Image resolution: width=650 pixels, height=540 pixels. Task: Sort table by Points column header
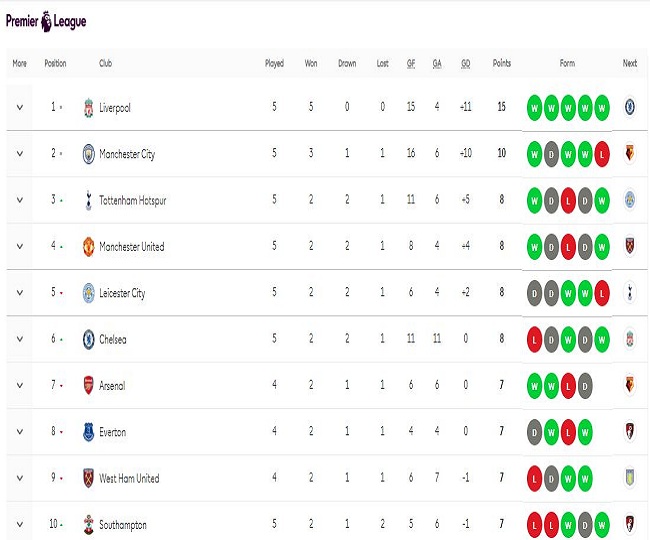[501, 64]
